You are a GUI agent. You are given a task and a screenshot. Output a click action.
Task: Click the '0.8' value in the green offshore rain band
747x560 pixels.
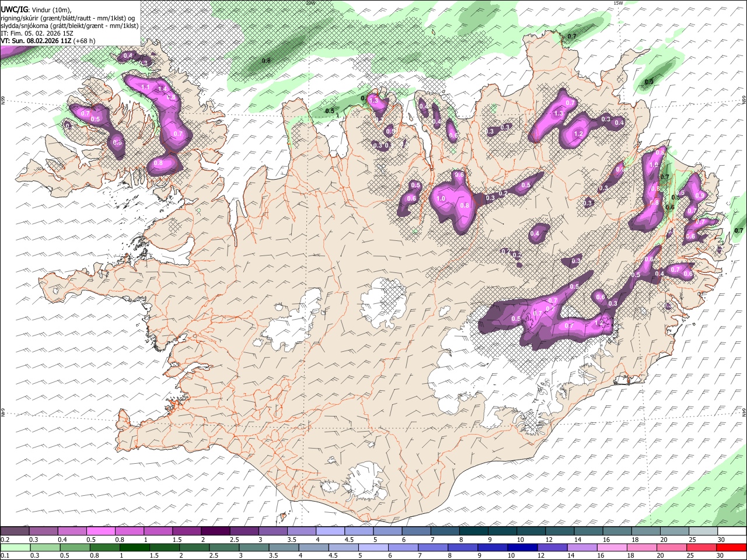266,61
